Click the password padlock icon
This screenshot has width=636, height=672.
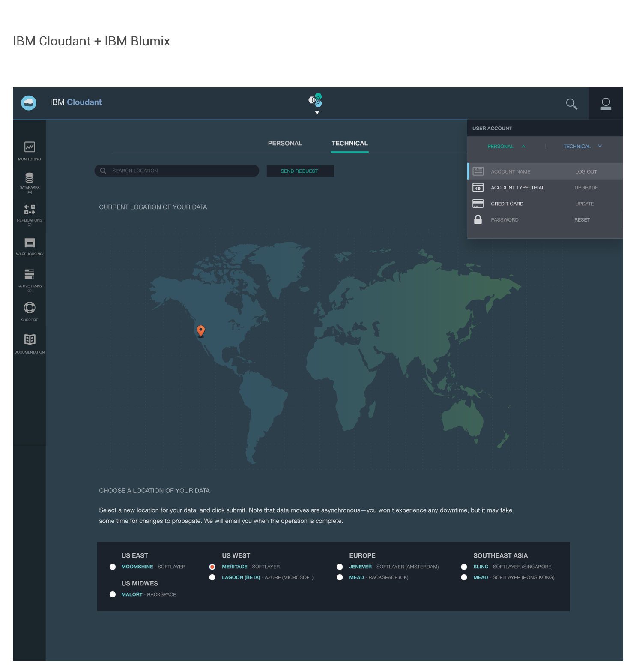(x=478, y=219)
